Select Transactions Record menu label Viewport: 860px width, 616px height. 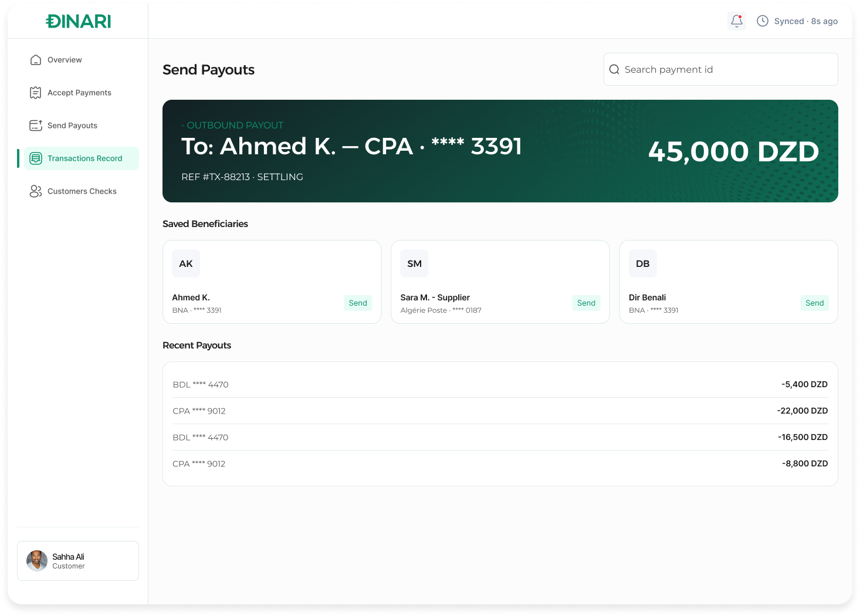pyautogui.click(x=85, y=158)
